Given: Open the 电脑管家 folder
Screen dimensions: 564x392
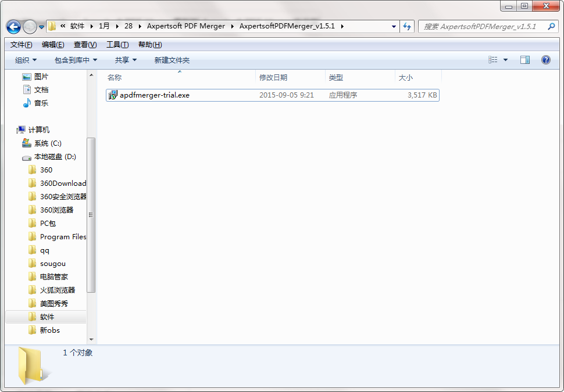Looking at the screenshot, I should 48,276.
